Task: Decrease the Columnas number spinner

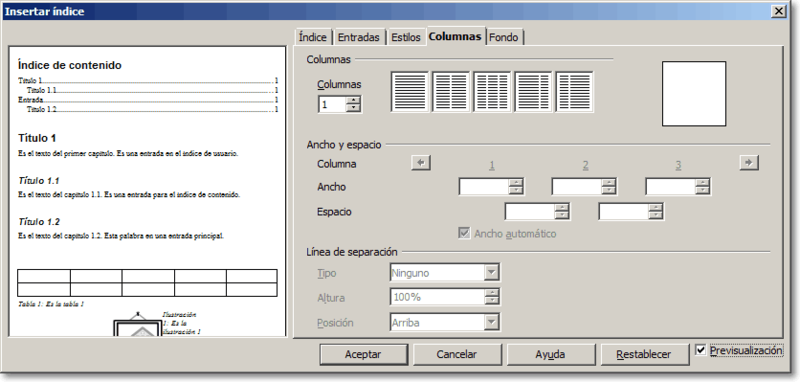Action: tap(353, 108)
